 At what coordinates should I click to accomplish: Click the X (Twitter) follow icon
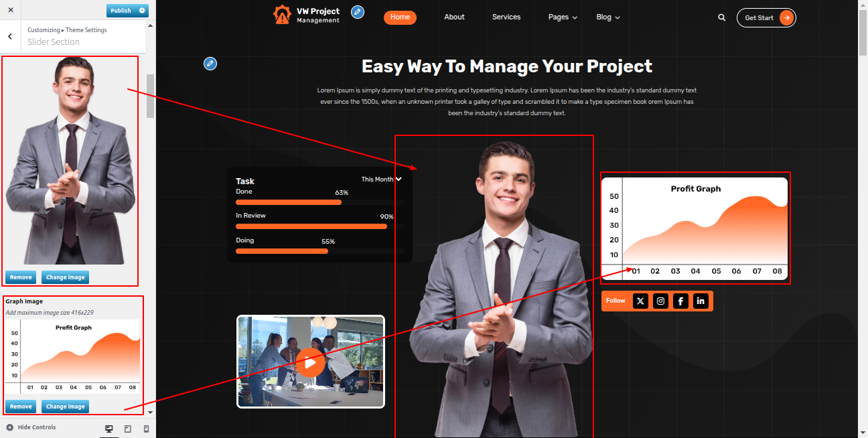[x=640, y=301]
